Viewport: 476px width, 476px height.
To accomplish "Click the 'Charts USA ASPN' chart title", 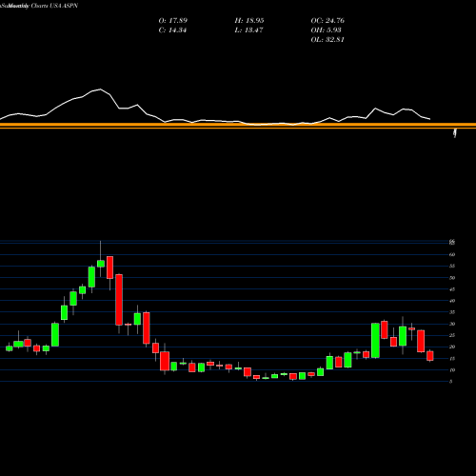I will click(x=54, y=6).
